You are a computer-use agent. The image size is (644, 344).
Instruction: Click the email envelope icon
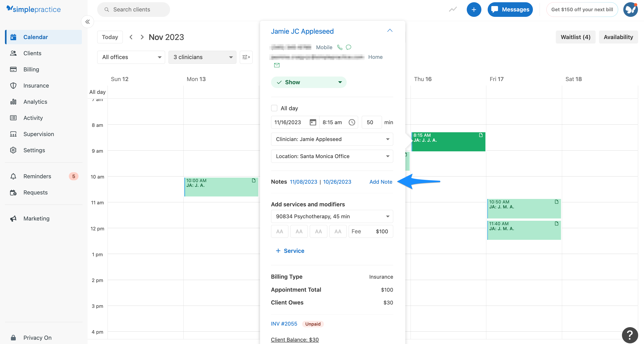[x=277, y=65]
